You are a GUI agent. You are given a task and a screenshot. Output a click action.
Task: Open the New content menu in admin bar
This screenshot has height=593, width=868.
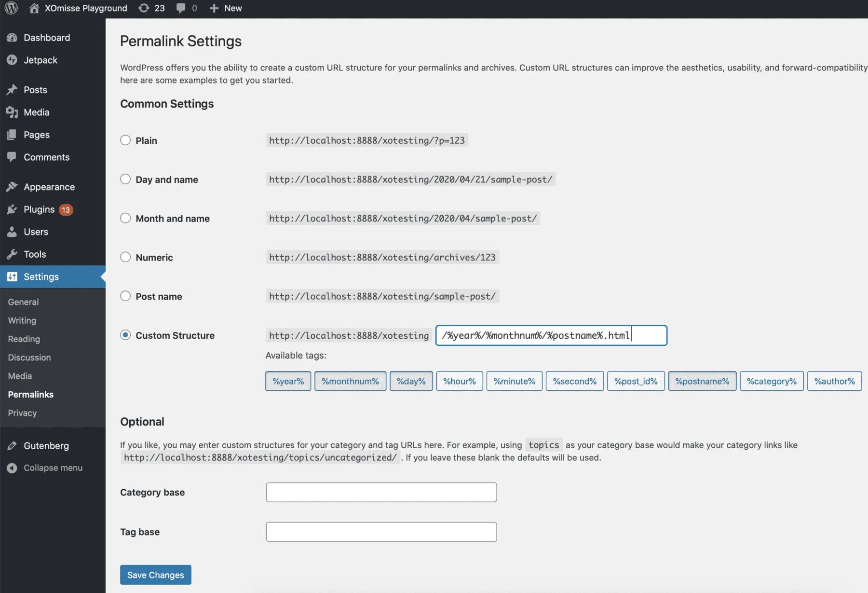tap(226, 8)
